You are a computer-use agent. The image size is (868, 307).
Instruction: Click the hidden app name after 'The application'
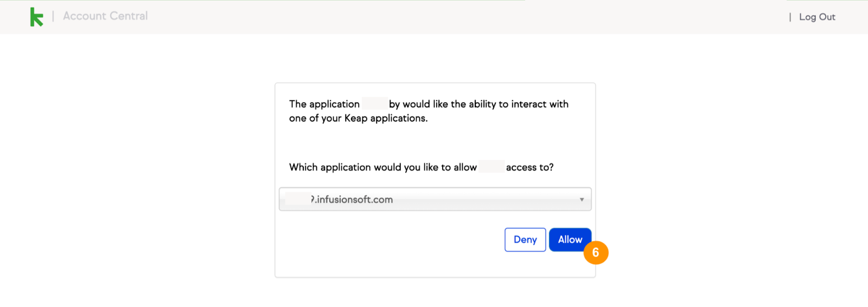coord(374,104)
